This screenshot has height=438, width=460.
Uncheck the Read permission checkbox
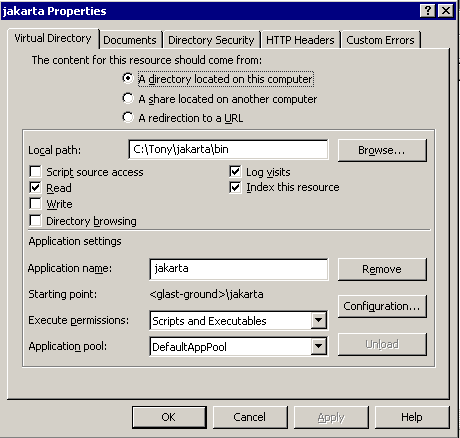35,188
